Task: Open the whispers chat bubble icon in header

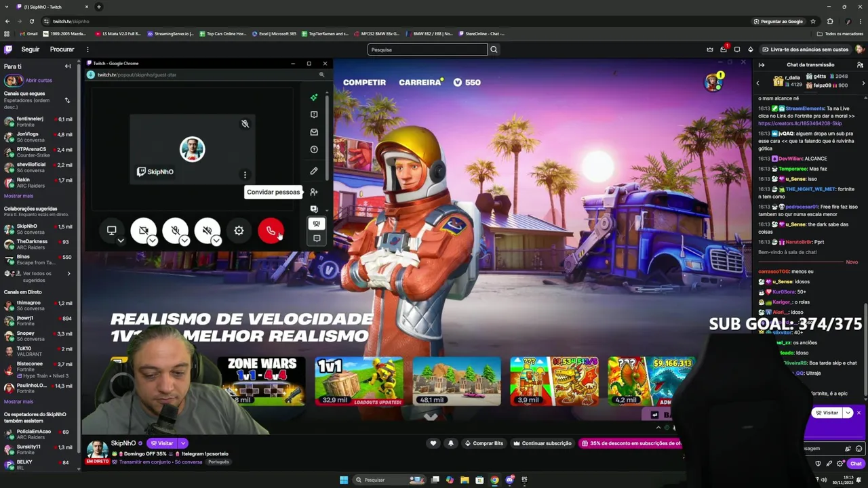Action: coord(737,49)
